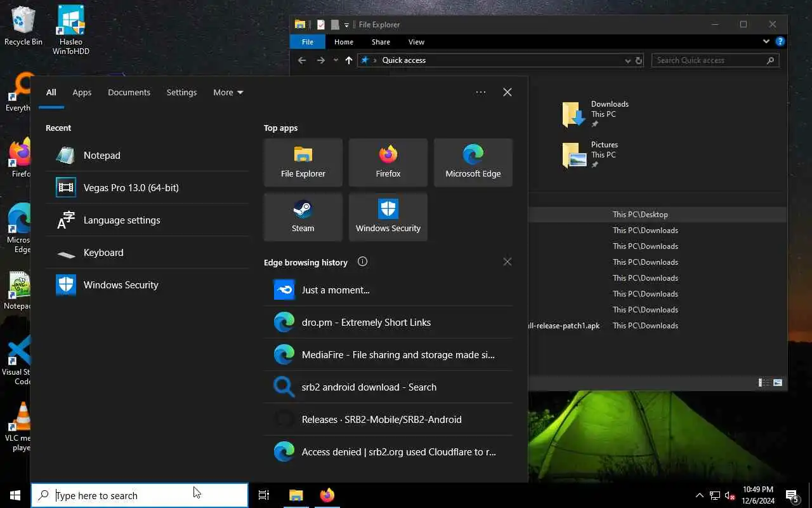Open Task View on the taskbar
The height and width of the screenshot is (508, 812).
(264, 495)
